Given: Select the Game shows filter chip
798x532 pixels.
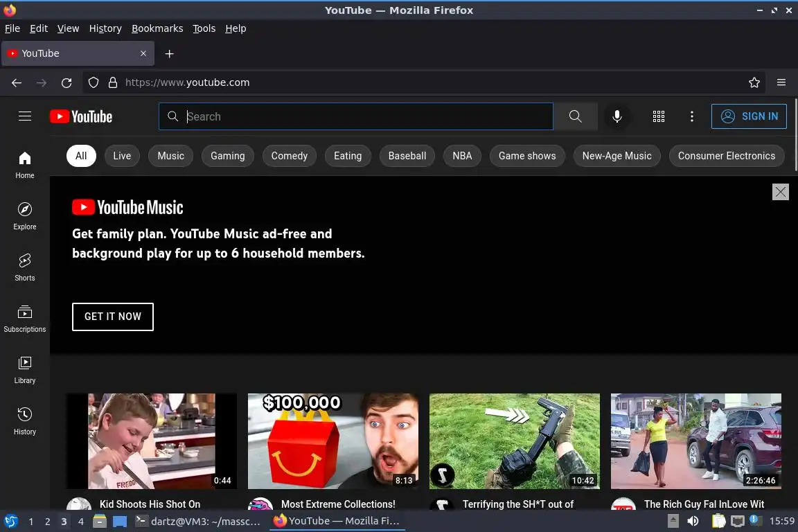Looking at the screenshot, I should [527, 156].
